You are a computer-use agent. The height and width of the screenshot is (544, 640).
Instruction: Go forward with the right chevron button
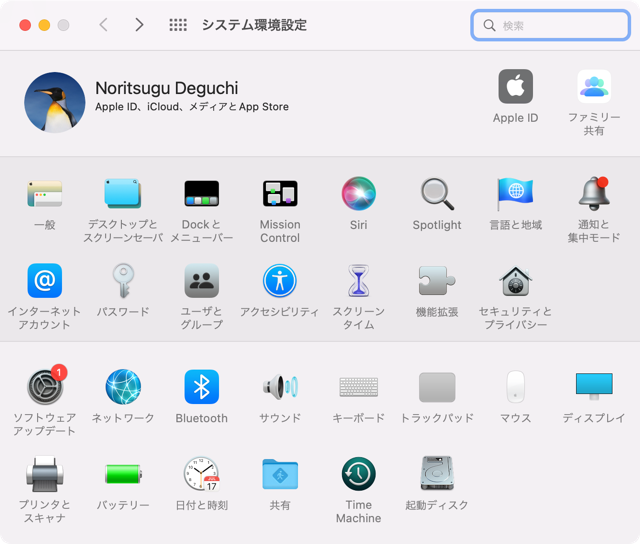pyautogui.click(x=139, y=25)
